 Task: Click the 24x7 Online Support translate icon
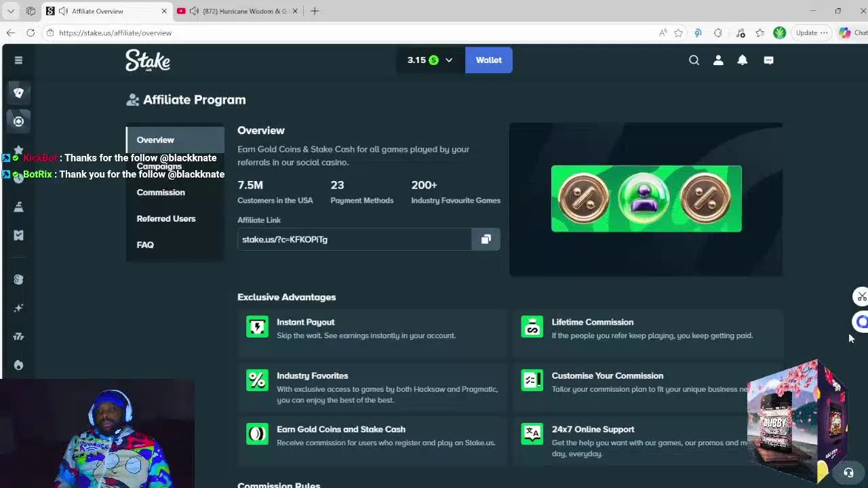point(532,434)
